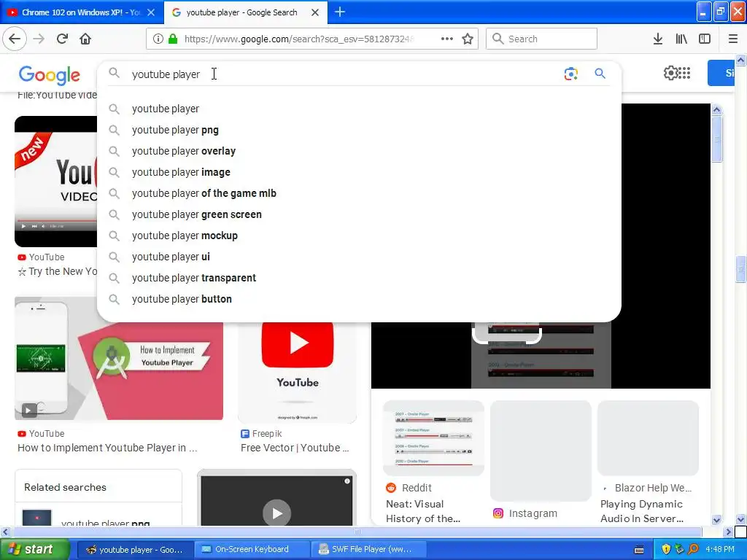Image resolution: width=747 pixels, height=560 pixels.
Task: Go back with the browser back arrow
Action: pos(15,39)
